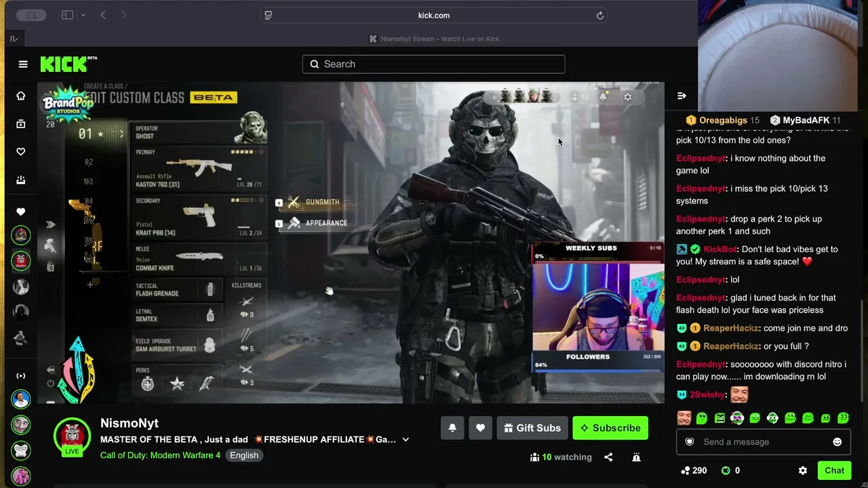Go forward in browser history

coord(123,15)
